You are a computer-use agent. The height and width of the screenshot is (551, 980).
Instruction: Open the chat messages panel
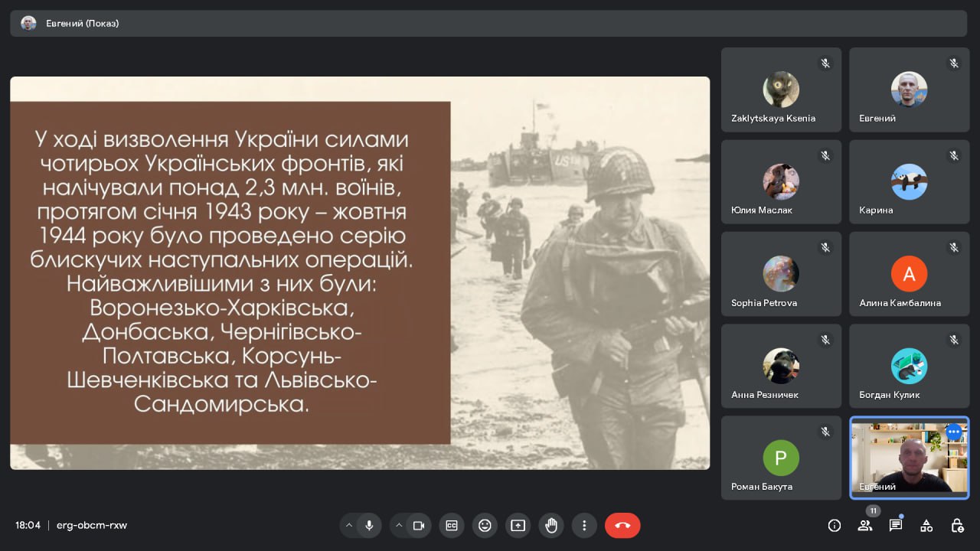[896, 526]
